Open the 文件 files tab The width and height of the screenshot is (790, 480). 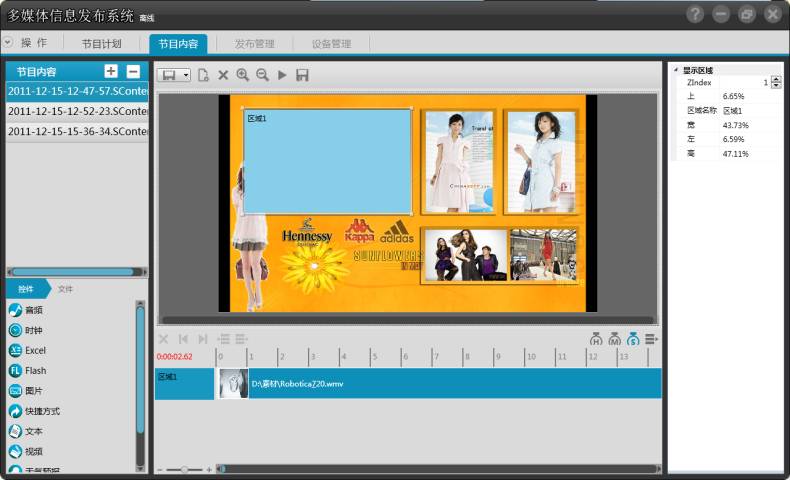(x=65, y=289)
